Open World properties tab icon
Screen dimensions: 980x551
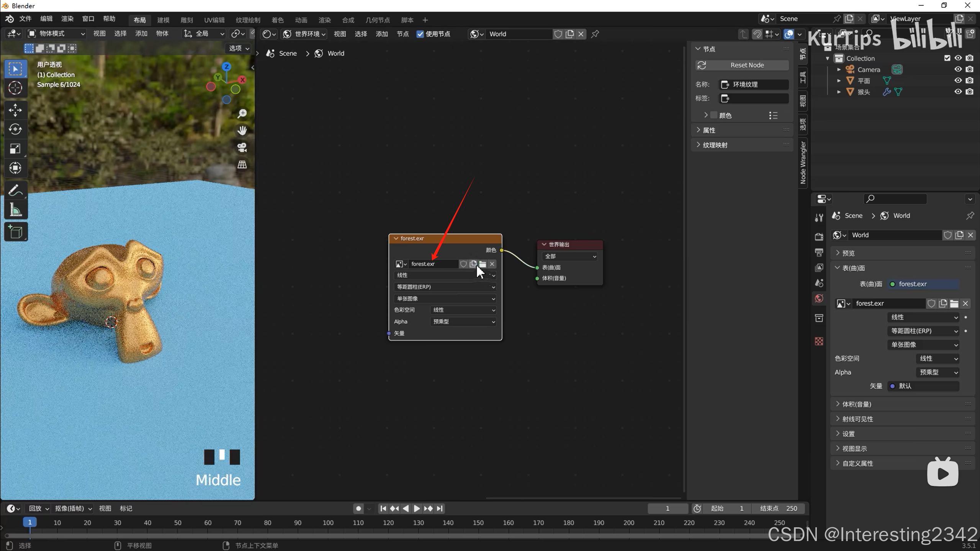tap(819, 298)
